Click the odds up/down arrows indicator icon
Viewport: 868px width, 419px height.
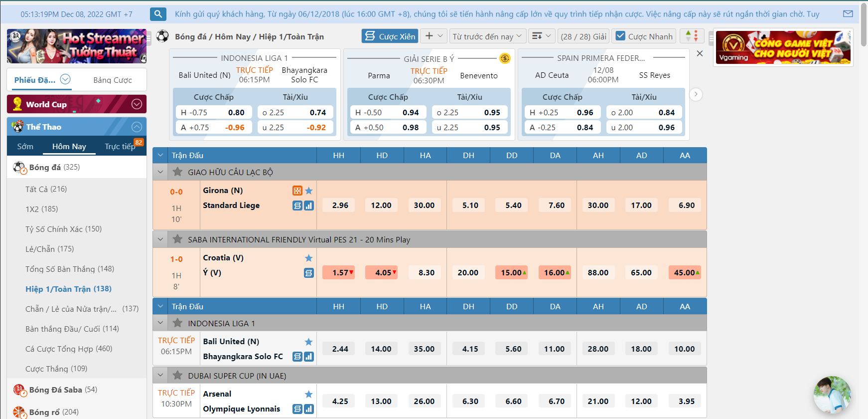click(692, 36)
